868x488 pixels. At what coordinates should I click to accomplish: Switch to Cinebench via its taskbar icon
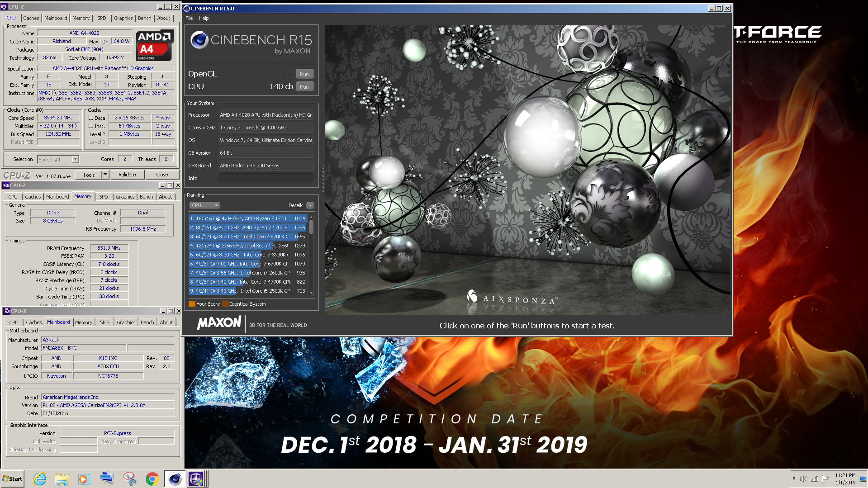[x=175, y=479]
